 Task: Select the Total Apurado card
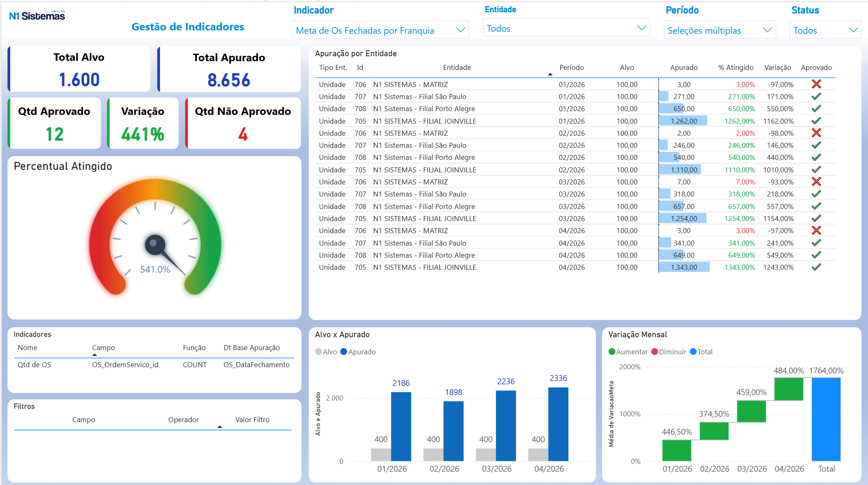coord(229,69)
